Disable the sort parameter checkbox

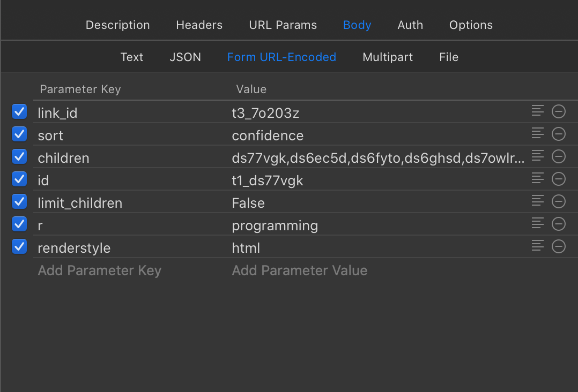point(19,134)
